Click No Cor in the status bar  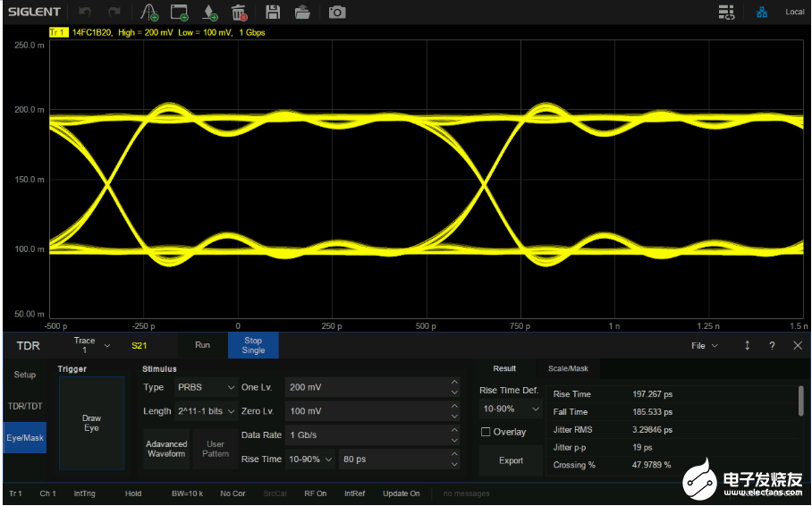[x=233, y=493]
